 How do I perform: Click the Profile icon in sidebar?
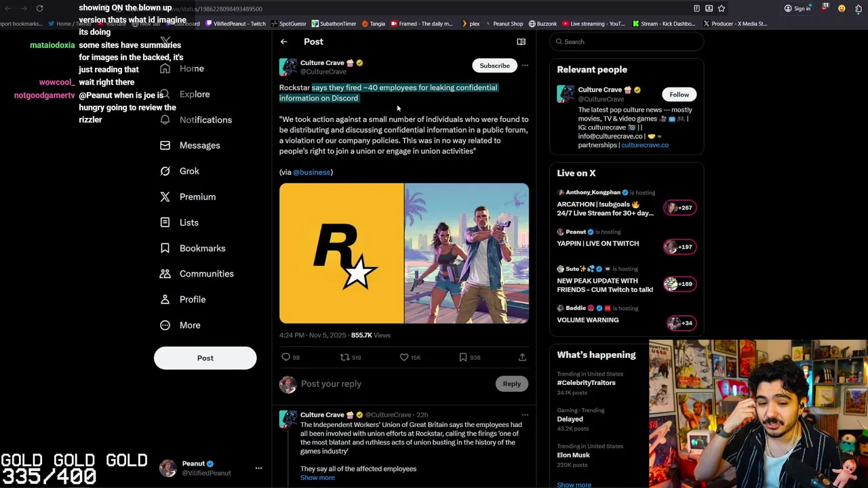pos(165,300)
